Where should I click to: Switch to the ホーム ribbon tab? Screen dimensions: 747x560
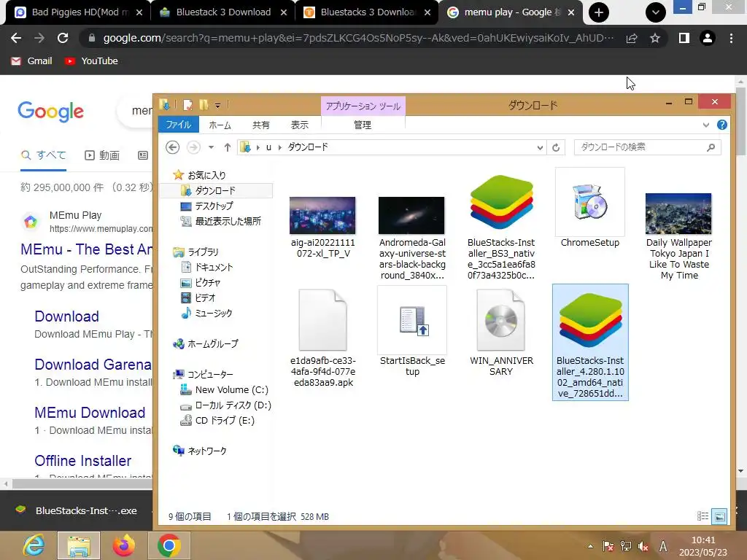click(x=220, y=125)
